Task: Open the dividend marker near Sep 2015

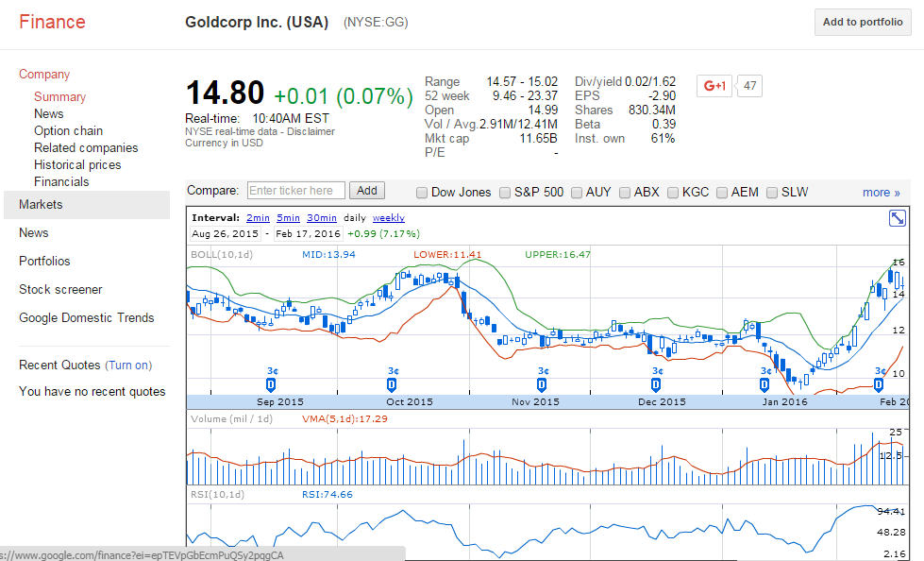Action: tap(271, 385)
